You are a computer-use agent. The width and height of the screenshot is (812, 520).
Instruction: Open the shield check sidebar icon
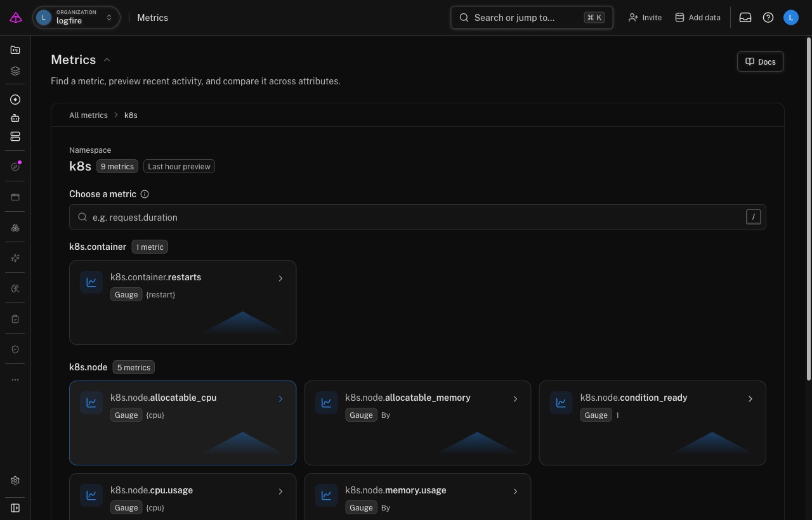click(15, 349)
